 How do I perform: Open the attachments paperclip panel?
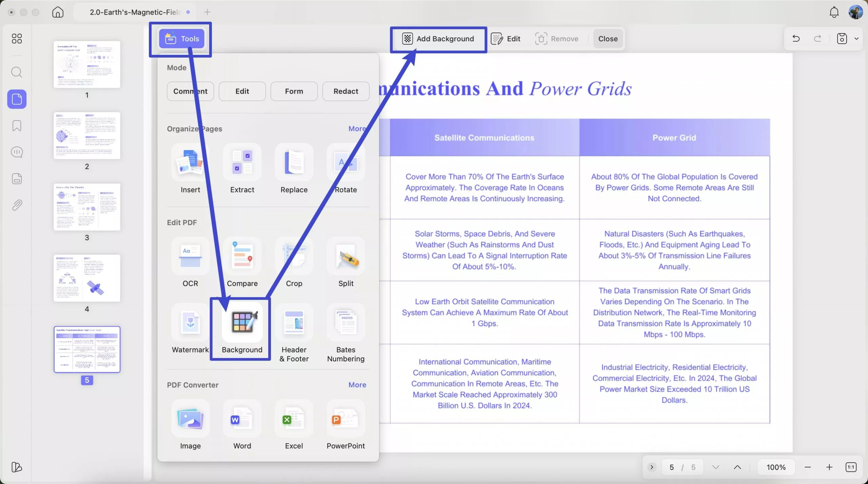[17, 205]
